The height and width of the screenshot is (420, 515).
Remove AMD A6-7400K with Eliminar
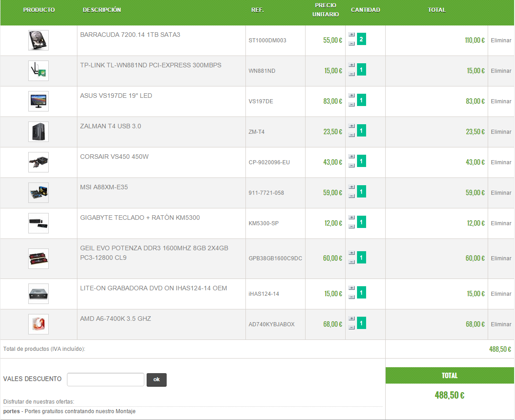coord(501,324)
